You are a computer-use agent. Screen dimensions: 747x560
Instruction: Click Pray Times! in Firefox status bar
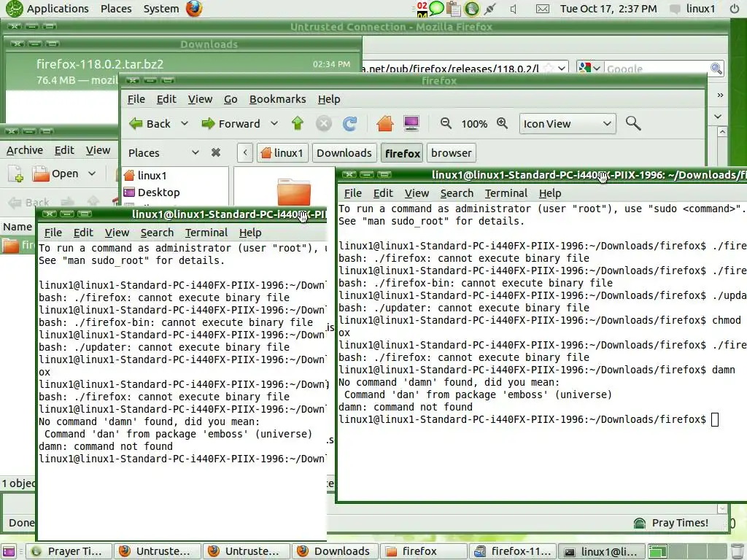click(671, 523)
